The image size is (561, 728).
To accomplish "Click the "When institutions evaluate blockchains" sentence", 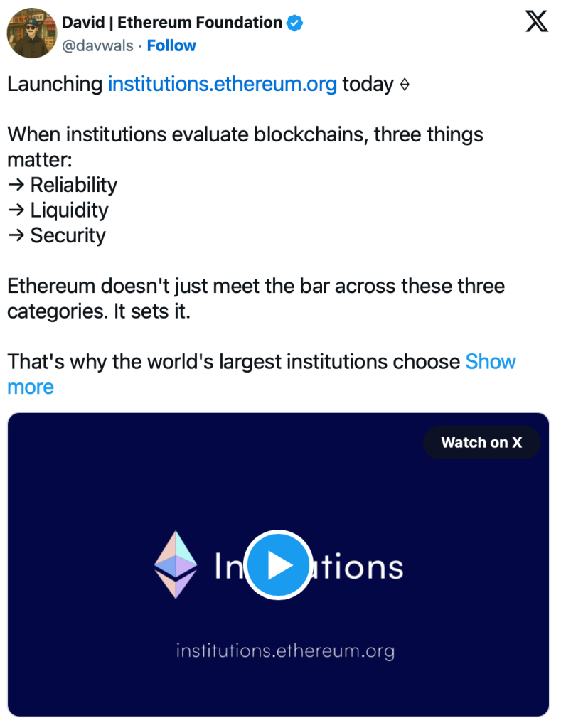I will click(x=245, y=134).
